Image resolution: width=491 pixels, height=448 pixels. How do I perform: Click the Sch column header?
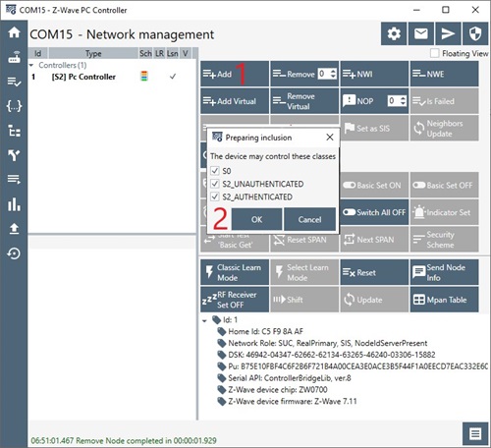point(145,53)
